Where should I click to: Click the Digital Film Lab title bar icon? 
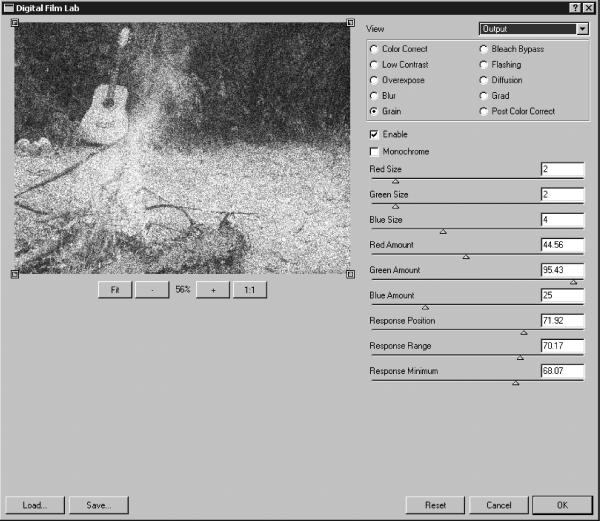coord(8,8)
